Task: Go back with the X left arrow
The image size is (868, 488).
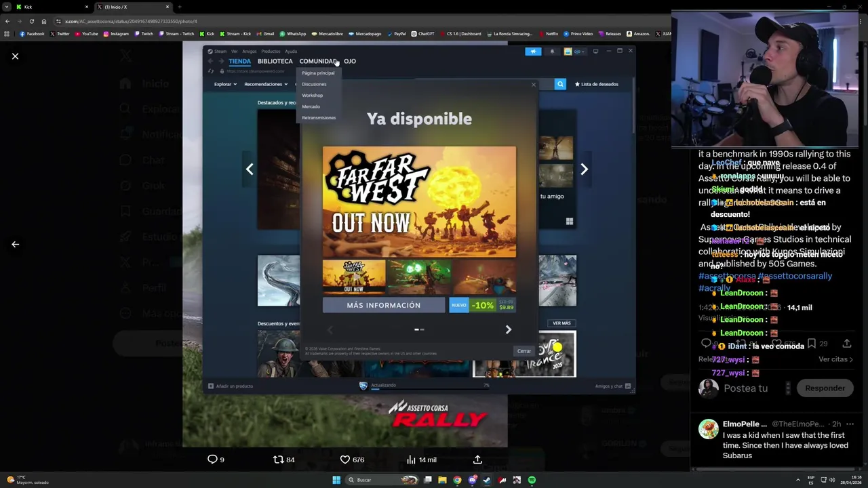Action: (x=15, y=244)
